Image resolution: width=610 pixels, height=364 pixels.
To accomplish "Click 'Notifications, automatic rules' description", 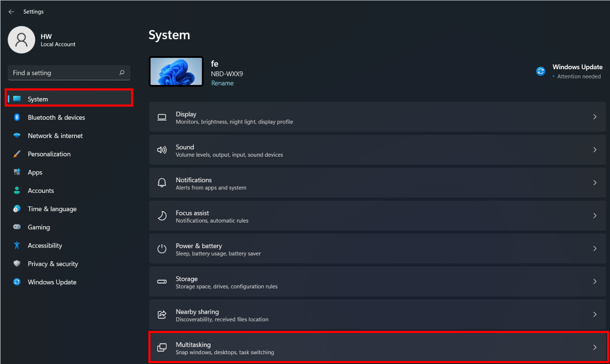I will coord(212,220).
